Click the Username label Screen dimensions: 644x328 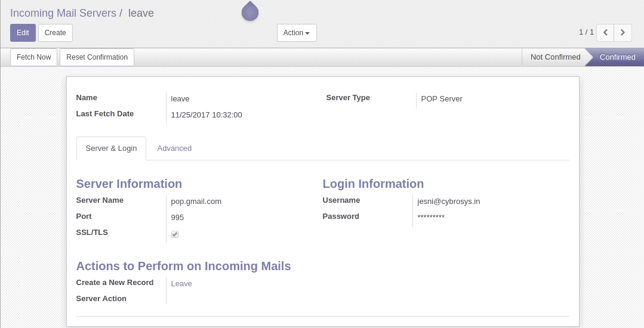pyautogui.click(x=341, y=200)
